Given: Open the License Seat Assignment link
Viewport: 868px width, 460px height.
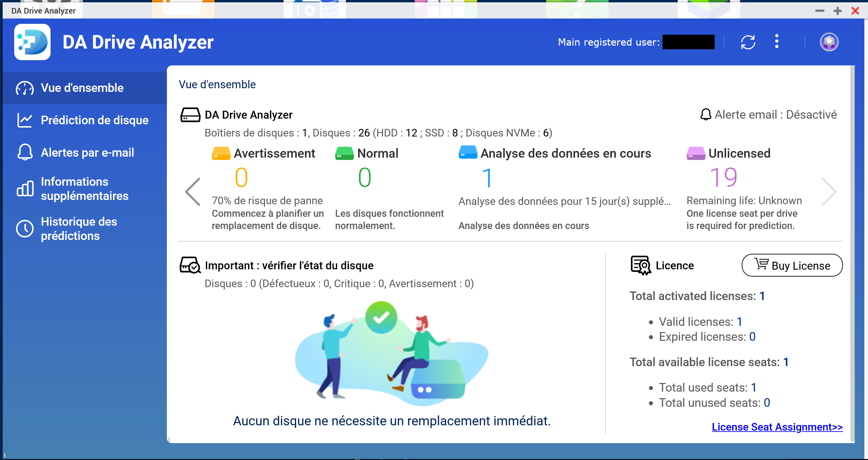Looking at the screenshot, I should click(x=777, y=427).
